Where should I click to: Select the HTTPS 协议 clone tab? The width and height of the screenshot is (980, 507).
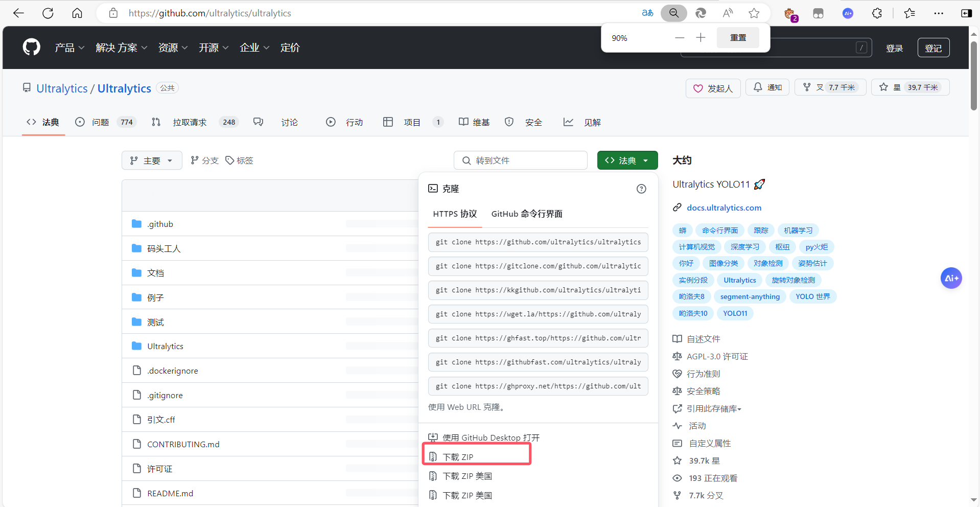455,214
